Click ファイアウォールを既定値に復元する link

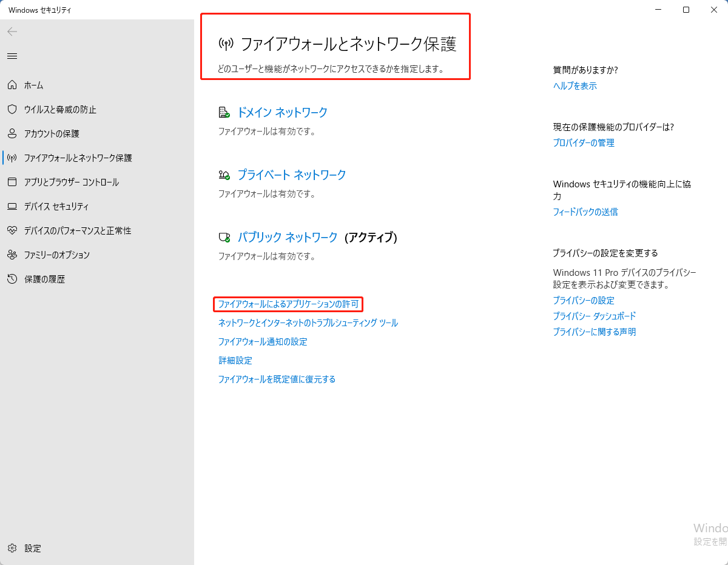[277, 379]
